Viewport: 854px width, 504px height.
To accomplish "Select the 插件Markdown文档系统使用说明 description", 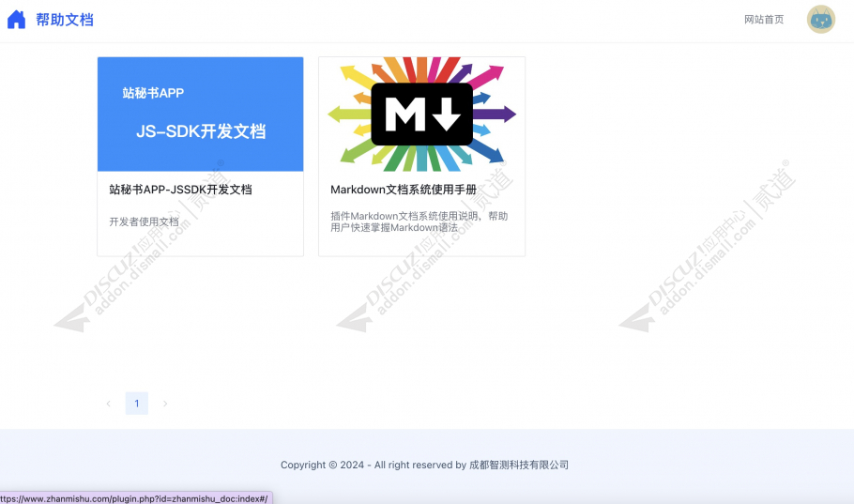I will click(x=419, y=221).
